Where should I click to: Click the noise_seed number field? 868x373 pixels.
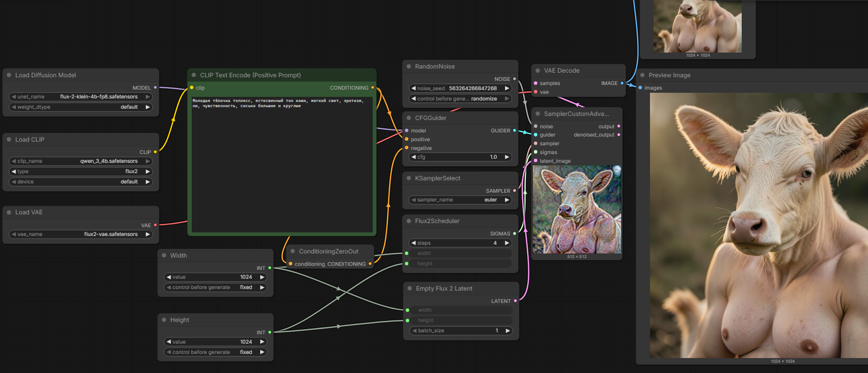pyautogui.click(x=460, y=88)
